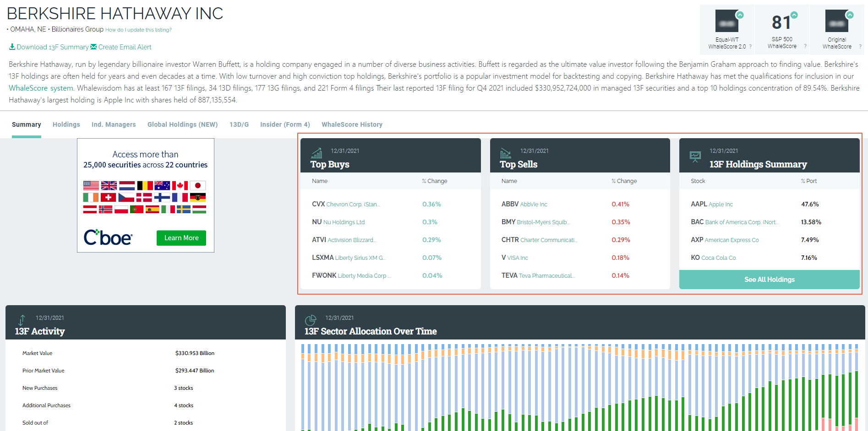This screenshot has height=431, width=868.
Task: Open the Ind. Managers tab
Action: click(114, 124)
